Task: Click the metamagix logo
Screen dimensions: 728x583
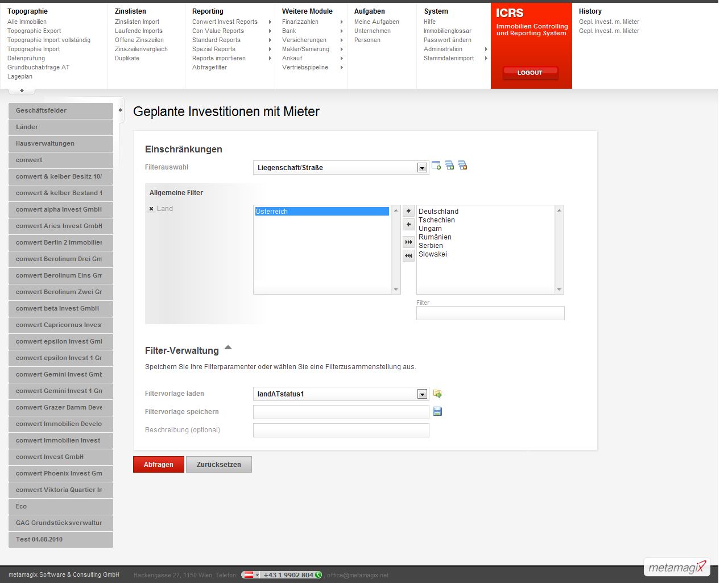Action: (x=677, y=567)
